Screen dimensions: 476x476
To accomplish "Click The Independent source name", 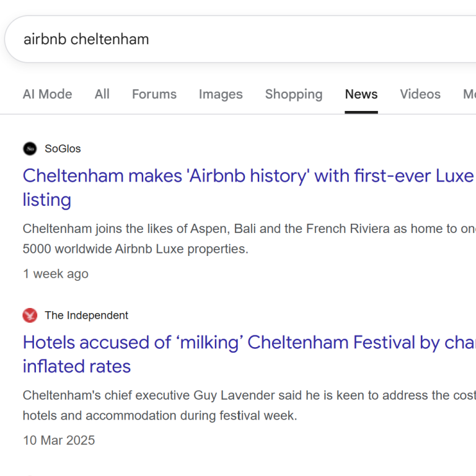I will click(86, 315).
